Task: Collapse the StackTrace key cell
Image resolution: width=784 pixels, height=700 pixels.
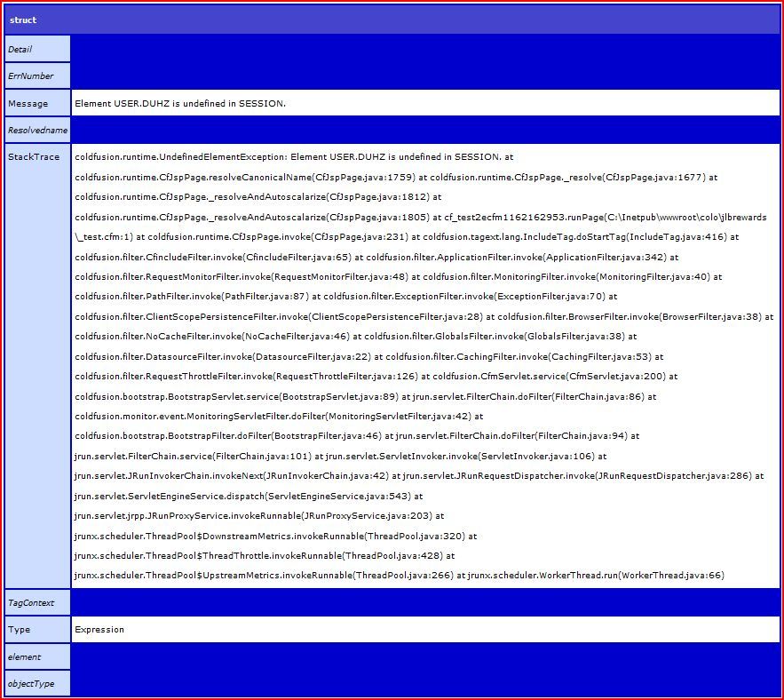Action: 37,366
